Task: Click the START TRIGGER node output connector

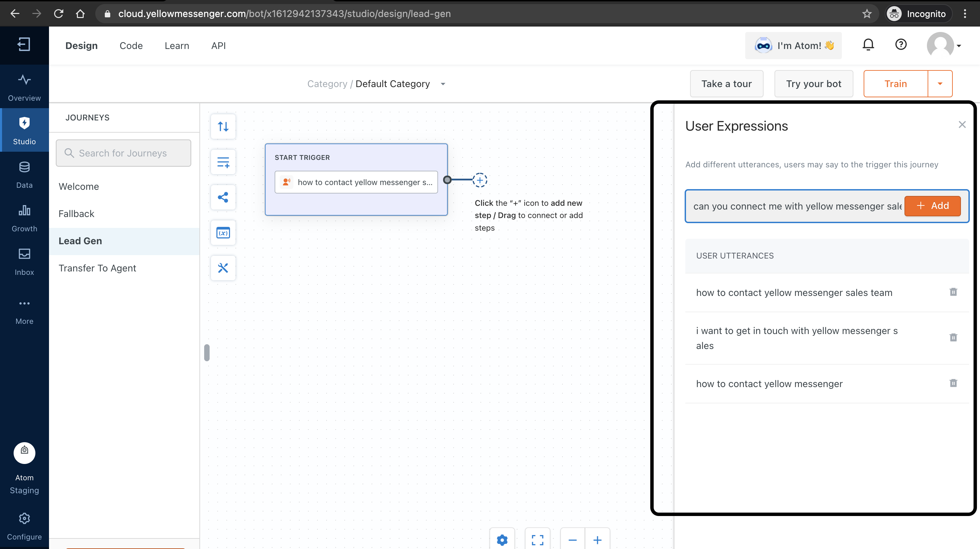Action: pos(447,180)
